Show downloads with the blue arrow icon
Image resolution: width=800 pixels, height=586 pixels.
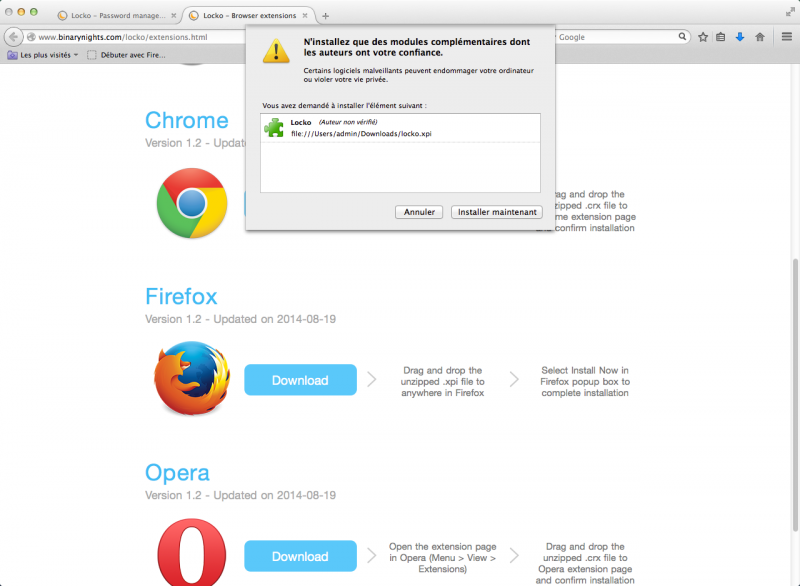[x=740, y=37]
